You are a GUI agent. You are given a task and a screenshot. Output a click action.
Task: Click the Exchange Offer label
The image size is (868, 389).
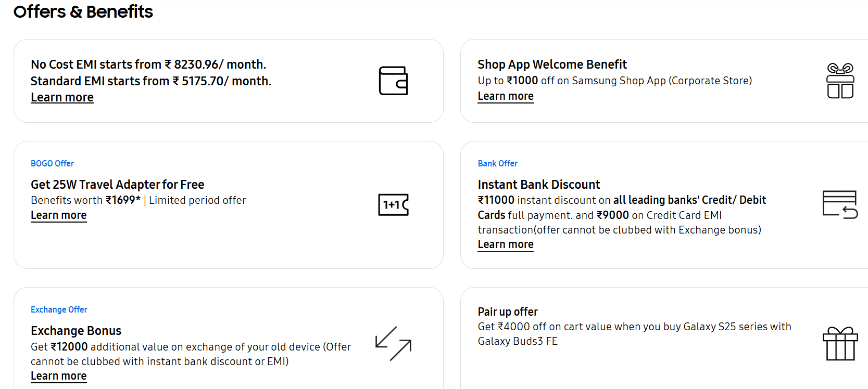point(59,309)
